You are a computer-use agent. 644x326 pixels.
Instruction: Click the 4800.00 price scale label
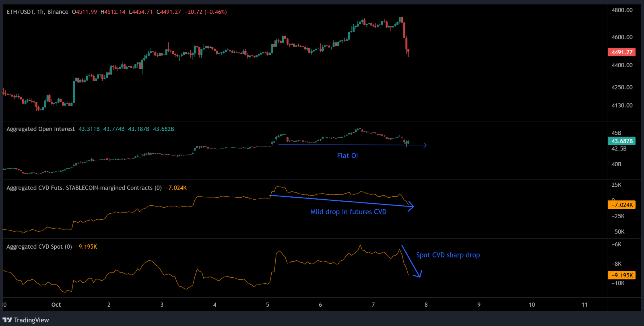click(622, 10)
